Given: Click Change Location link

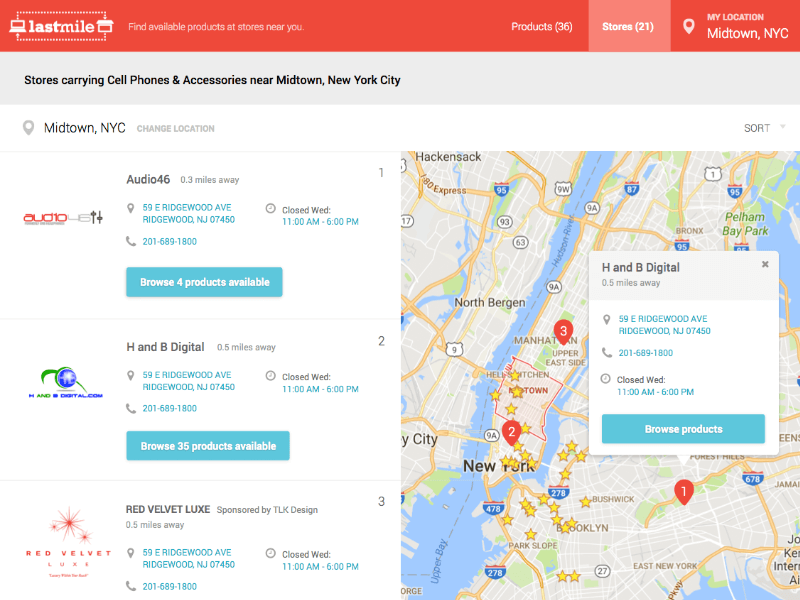Looking at the screenshot, I should coord(176,129).
